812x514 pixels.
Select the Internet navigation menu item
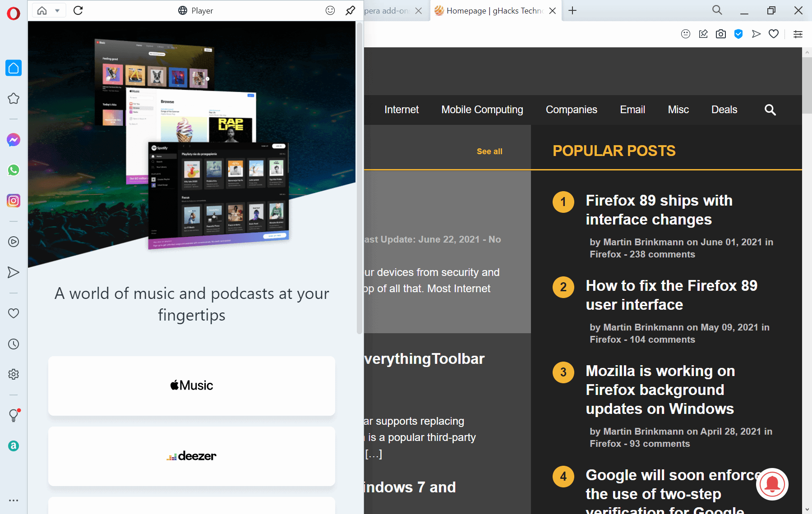[x=401, y=110]
